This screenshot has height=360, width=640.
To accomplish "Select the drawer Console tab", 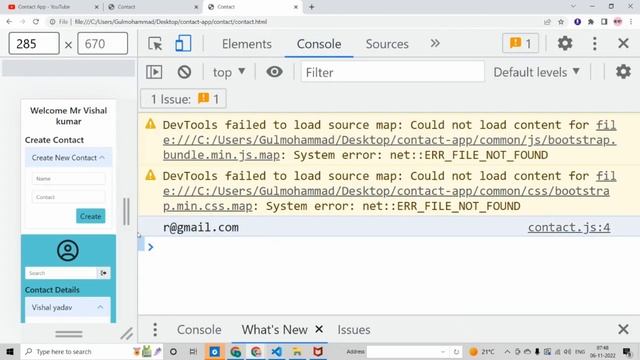I will pyautogui.click(x=199, y=330).
